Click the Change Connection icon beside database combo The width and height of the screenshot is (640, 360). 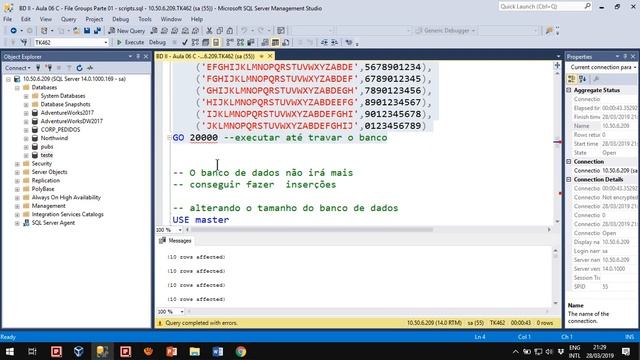coord(24,42)
